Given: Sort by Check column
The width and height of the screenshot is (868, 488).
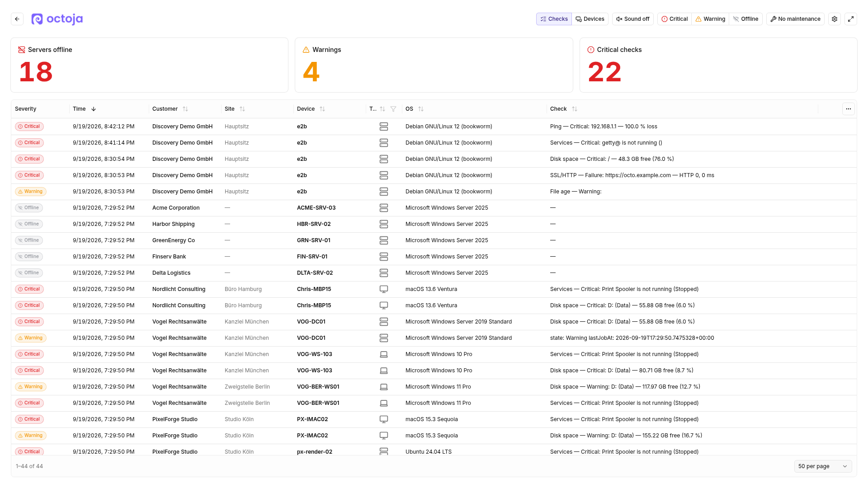Looking at the screenshot, I should (x=575, y=109).
